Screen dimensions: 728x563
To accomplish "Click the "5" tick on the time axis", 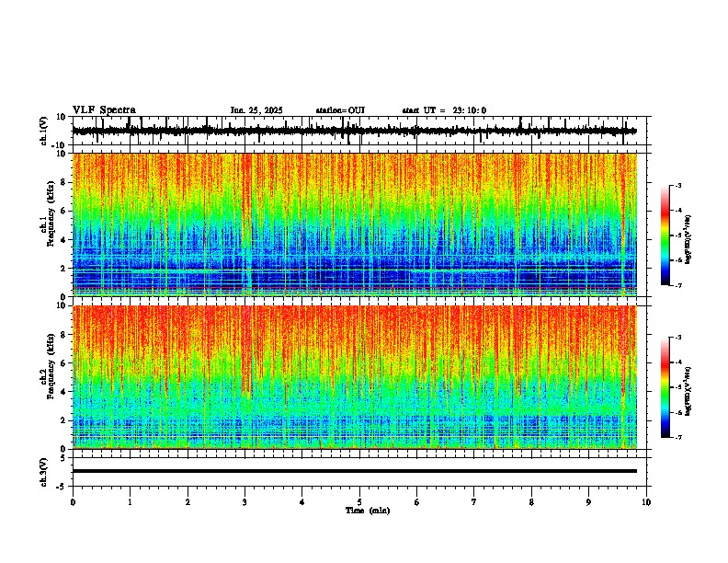I will click(359, 502).
